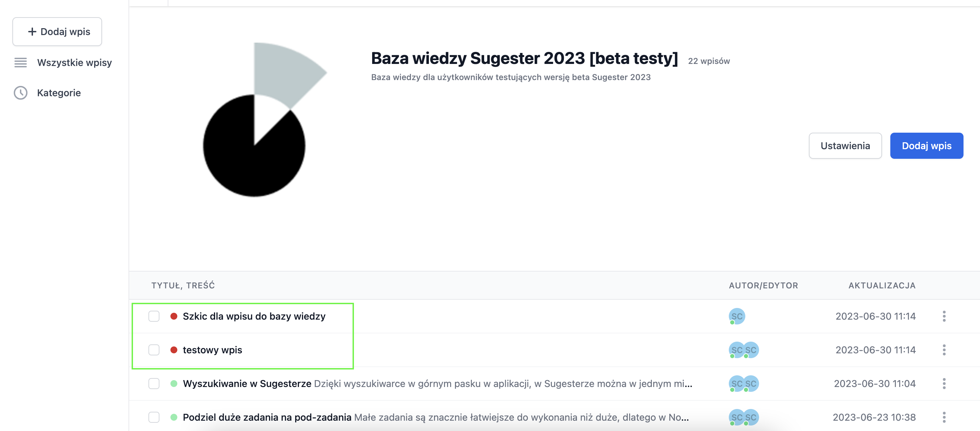This screenshot has width=980, height=431.
Task: Select the testowy wpis checkbox
Action: tap(154, 350)
